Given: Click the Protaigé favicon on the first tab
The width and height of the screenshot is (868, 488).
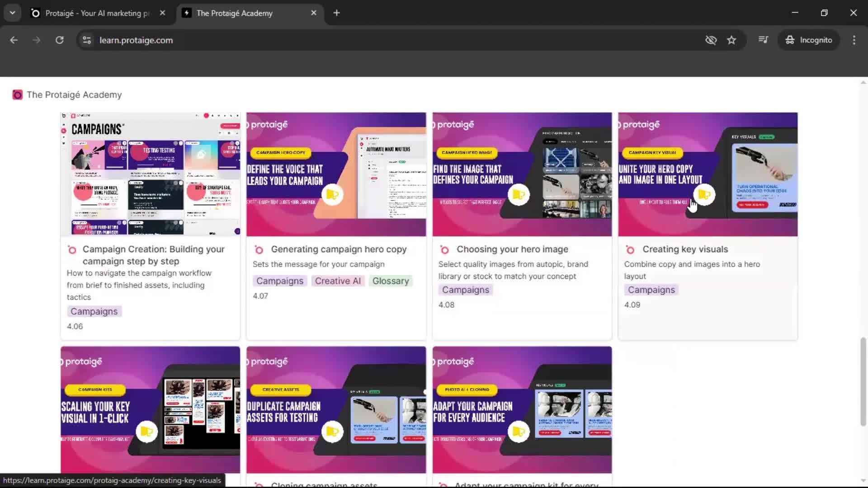Looking at the screenshot, I should (35, 13).
